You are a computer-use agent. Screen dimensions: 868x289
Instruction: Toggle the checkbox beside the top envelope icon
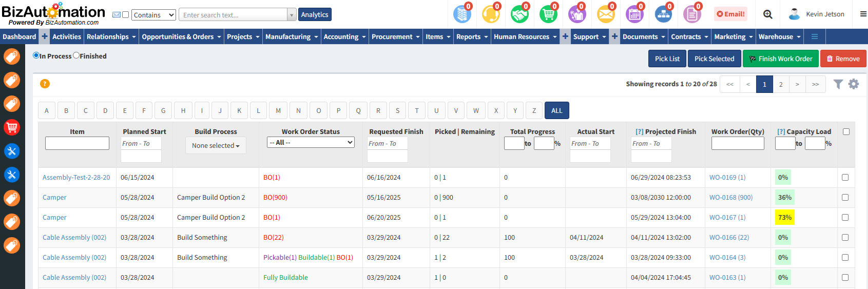point(125,15)
